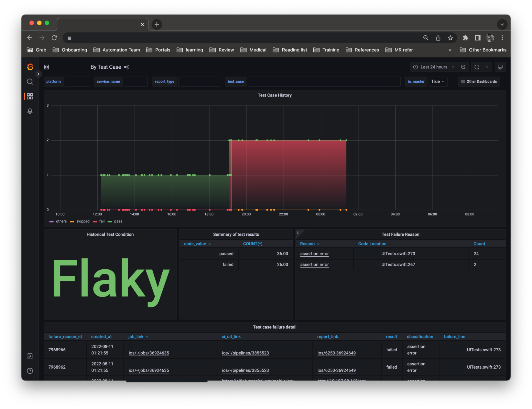Click the browser address bar lock icon
532x409 pixels.
(69, 38)
